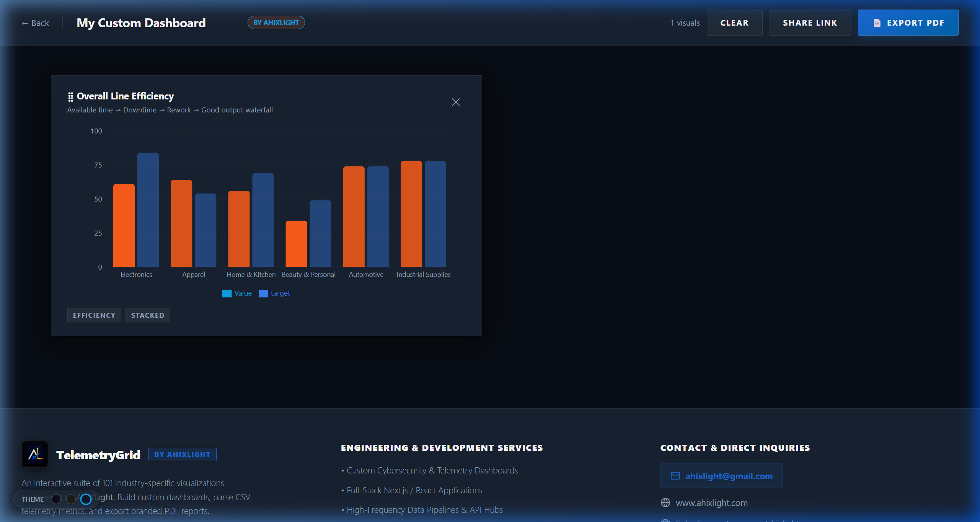Click the envelope icon in email button
This screenshot has height=522, width=980.
(x=675, y=476)
